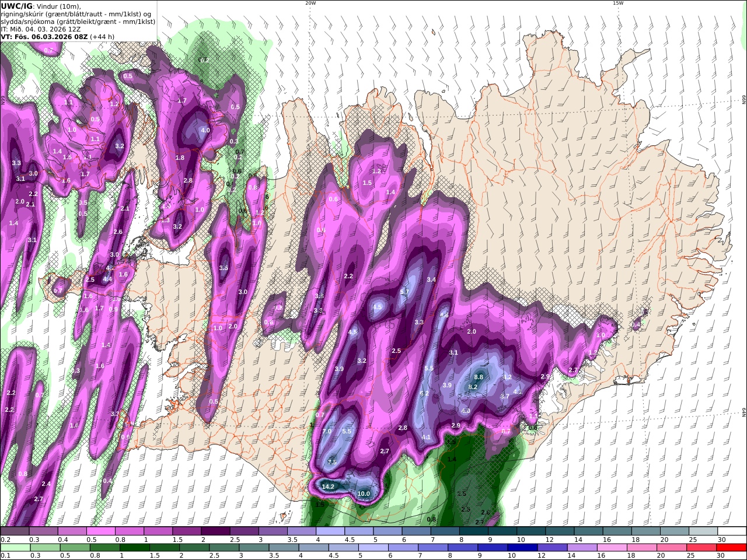This screenshot has height=560, width=747.
Task: Select the white snow legend swatch at 30
Action: (x=731, y=531)
